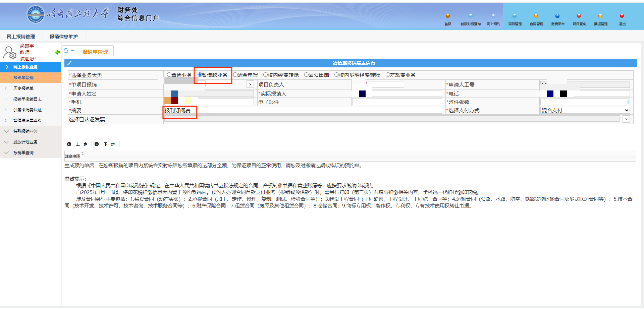This screenshot has height=309, width=644.
Task: Click the 首页 home icon
Action: pyautogui.click(x=447, y=16)
